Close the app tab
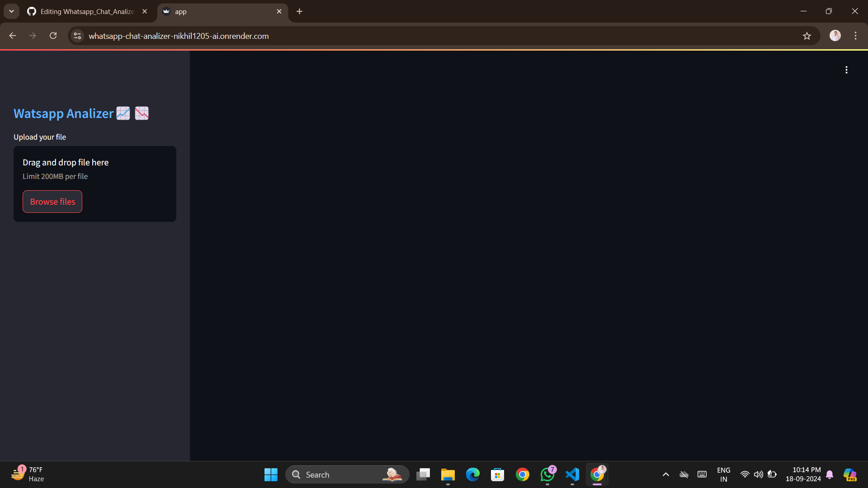The image size is (868, 488). pos(279,12)
